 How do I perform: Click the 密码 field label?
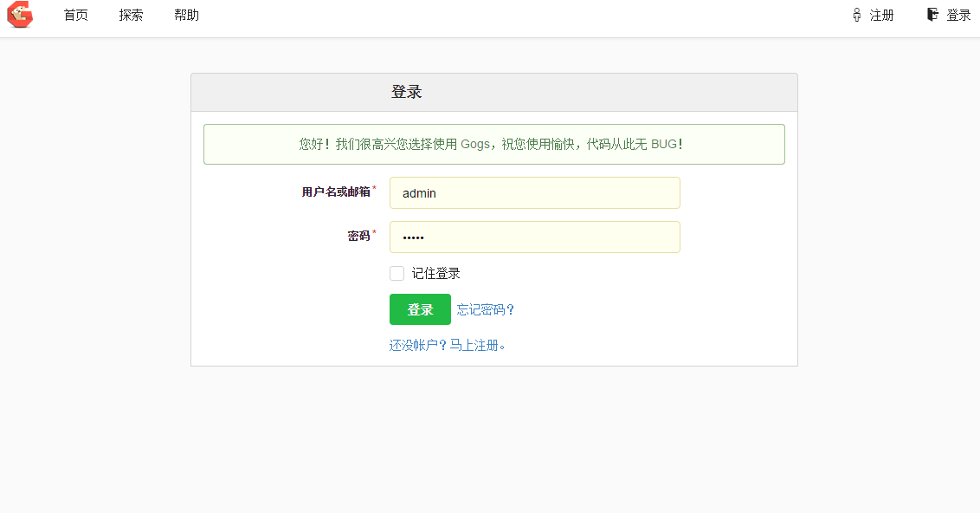(x=358, y=236)
